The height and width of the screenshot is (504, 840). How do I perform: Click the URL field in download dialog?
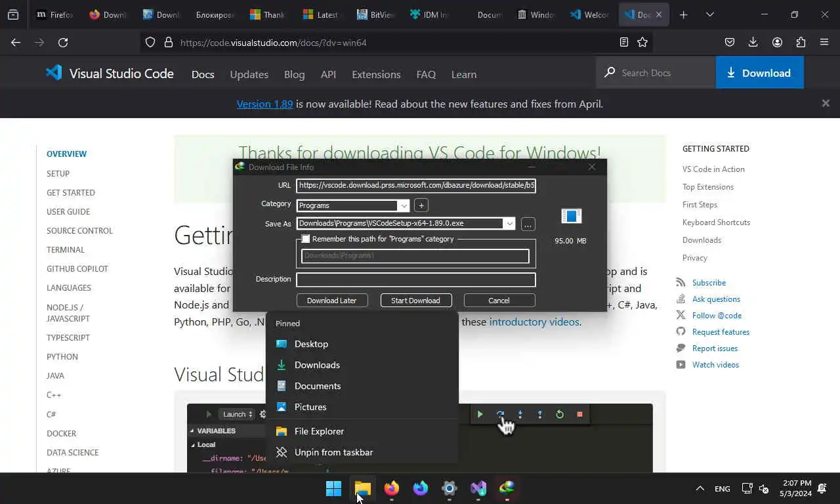(416, 186)
